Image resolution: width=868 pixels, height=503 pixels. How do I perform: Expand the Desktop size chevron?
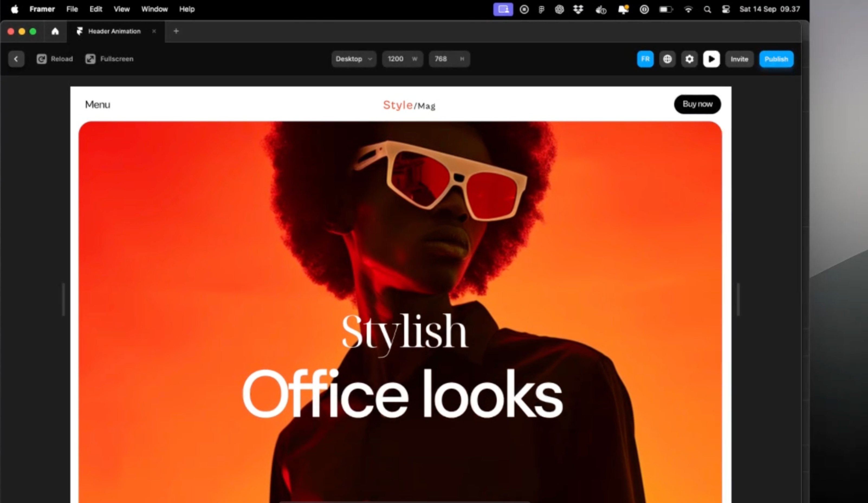click(370, 59)
